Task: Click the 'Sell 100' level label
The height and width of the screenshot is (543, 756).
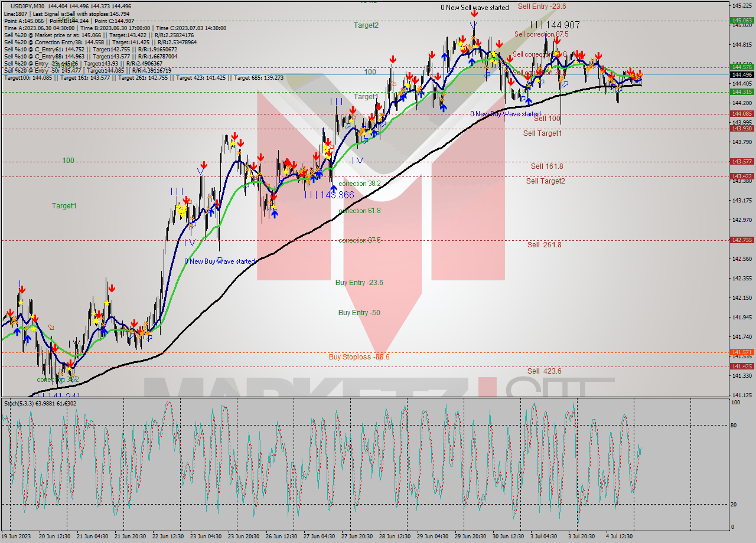Action: [x=547, y=119]
